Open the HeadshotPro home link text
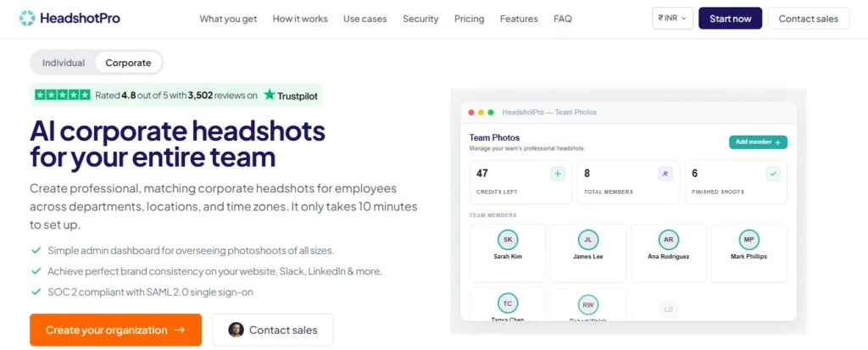This screenshot has height=350, width=868. pyautogui.click(x=80, y=19)
